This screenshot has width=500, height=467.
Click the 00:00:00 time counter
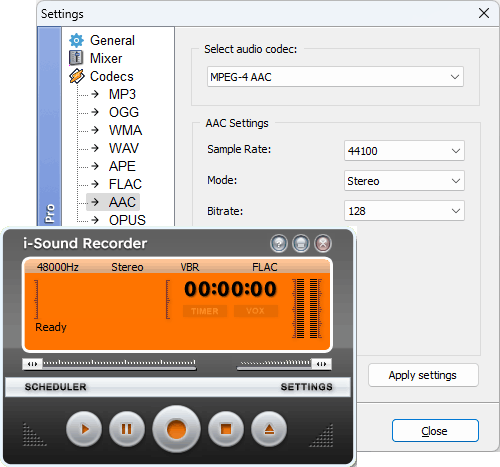pos(230,289)
